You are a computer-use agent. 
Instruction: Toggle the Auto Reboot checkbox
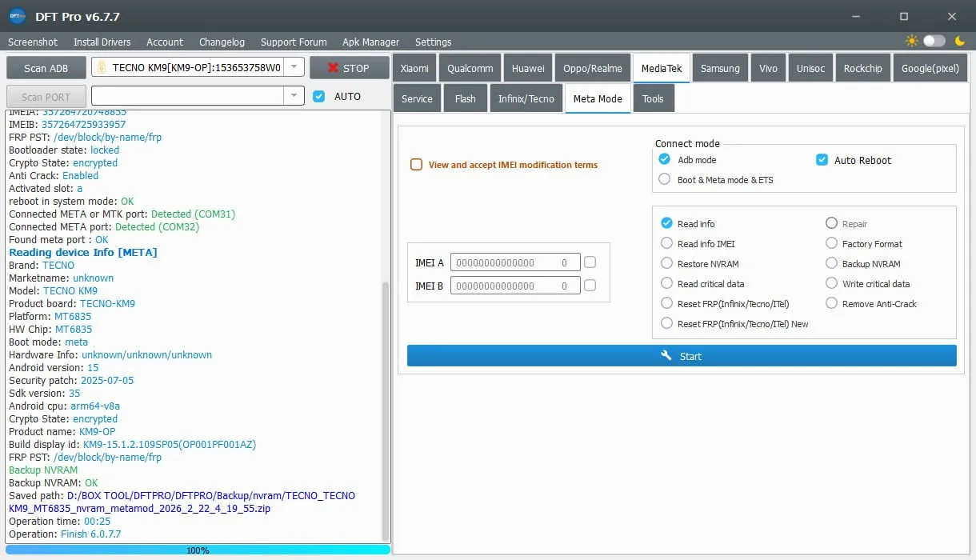tap(822, 160)
